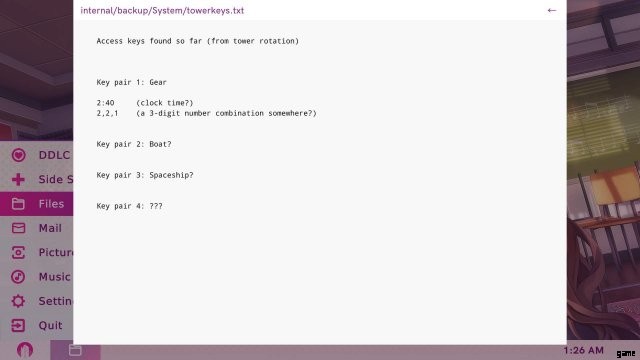Screen dimensions: 640x360
Task: Click the Settings gear icon
Action: point(18,301)
